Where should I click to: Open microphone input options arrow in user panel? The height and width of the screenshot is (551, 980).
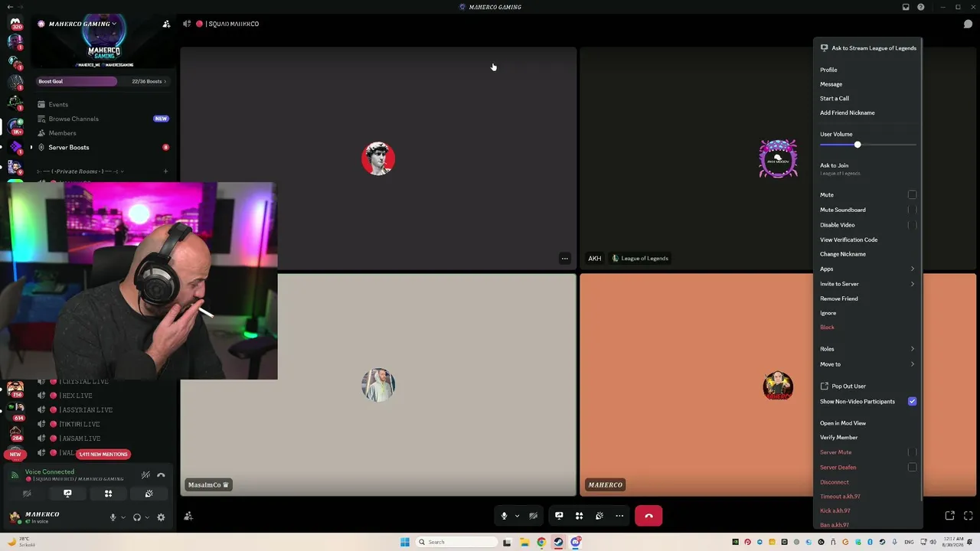coord(123,517)
